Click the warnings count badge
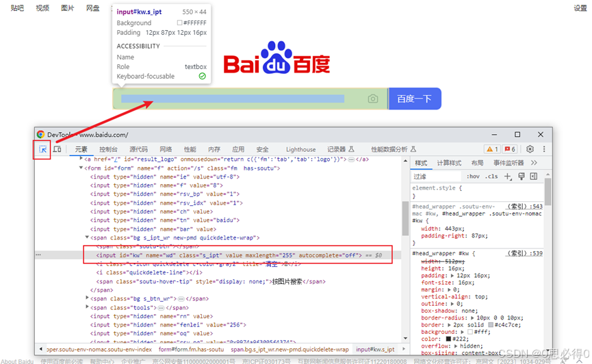The image size is (592, 364). [x=492, y=149]
